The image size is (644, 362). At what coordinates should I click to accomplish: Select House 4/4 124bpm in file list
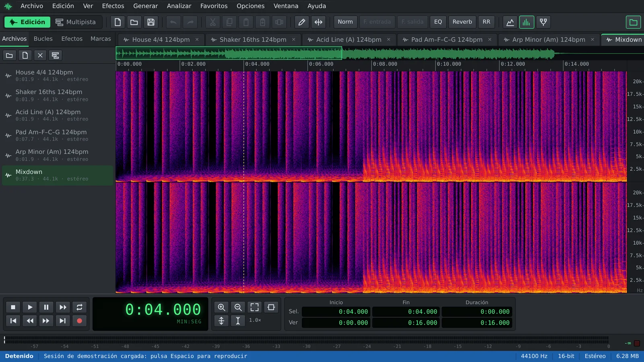click(x=58, y=75)
